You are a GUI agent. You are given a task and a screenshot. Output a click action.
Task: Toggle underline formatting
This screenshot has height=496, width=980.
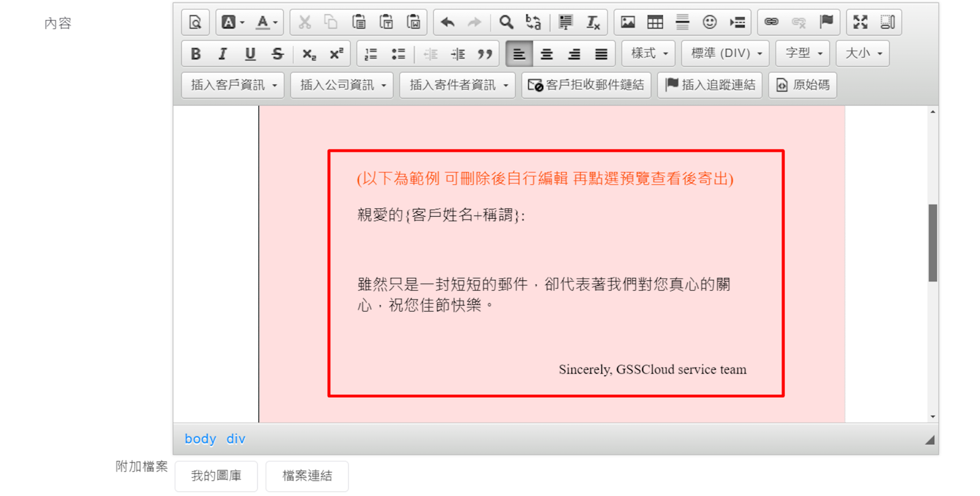(x=250, y=54)
